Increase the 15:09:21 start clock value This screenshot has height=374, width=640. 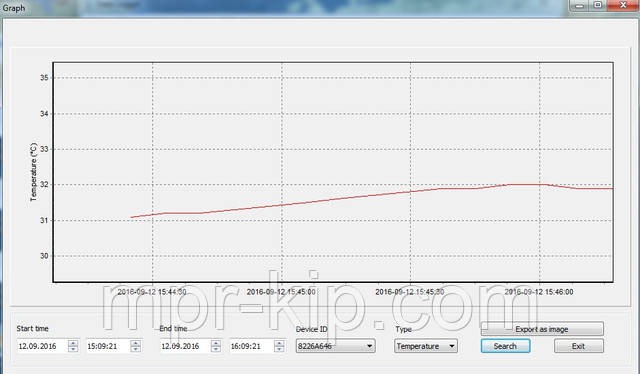coord(136,343)
